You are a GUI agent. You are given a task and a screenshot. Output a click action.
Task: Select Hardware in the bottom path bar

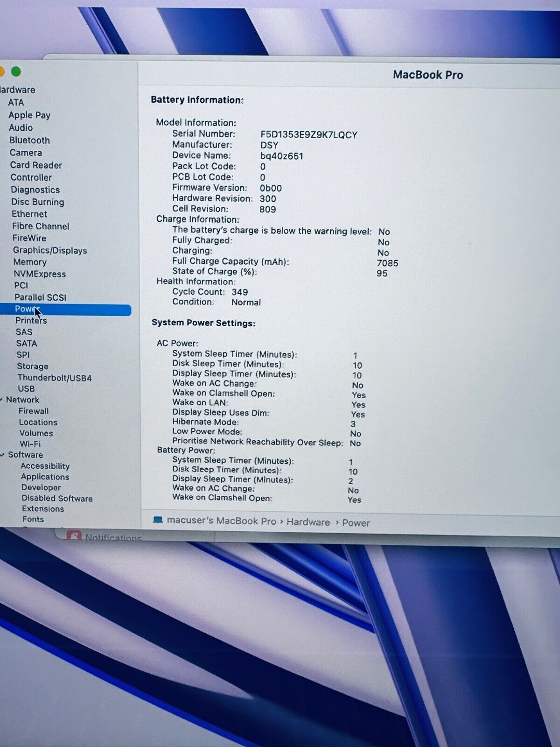308,522
